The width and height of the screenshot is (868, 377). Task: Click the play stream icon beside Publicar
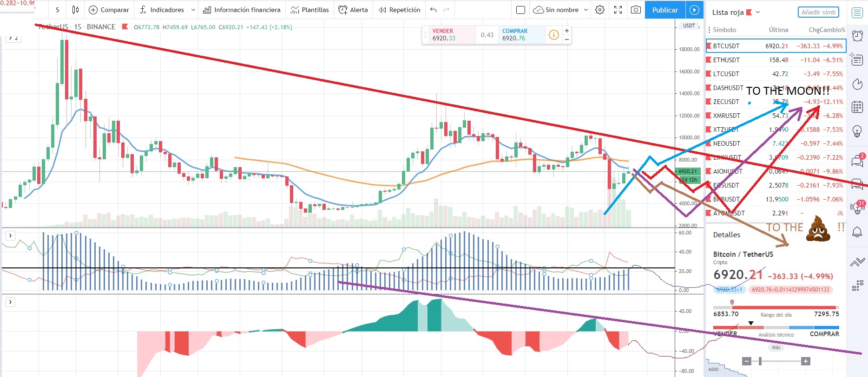[694, 10]
